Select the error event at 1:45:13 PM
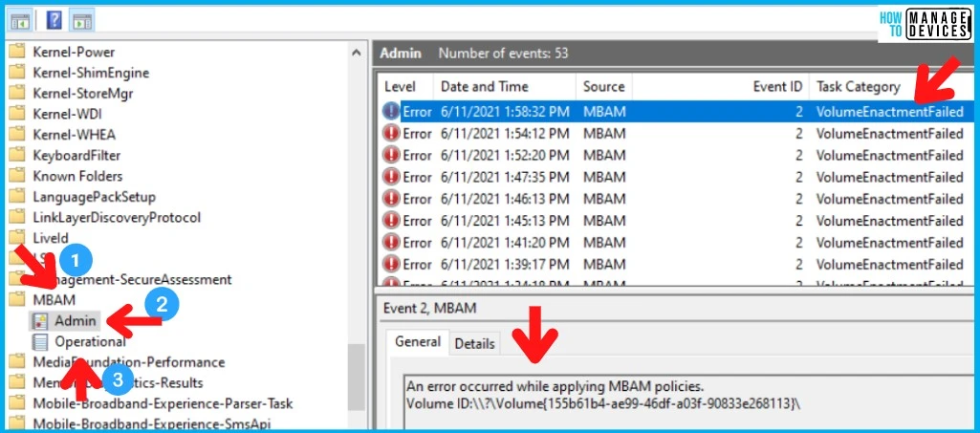This screenshot has width=980, height=433. point(676,221)
